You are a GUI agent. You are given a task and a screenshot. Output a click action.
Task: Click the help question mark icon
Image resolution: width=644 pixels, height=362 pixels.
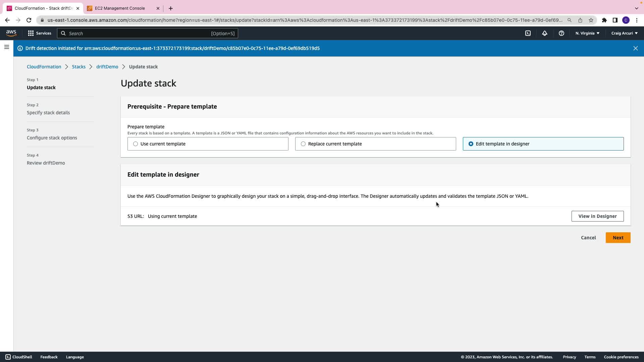(561, 33)
